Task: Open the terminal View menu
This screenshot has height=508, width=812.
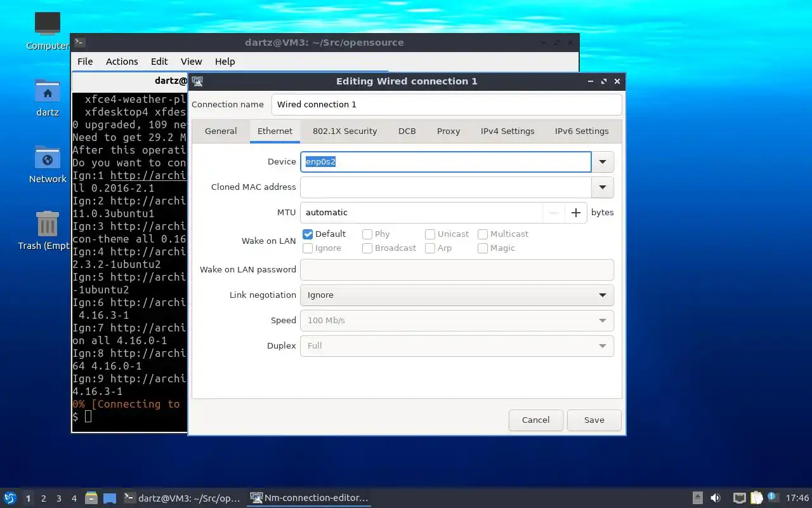Action: 191,62
